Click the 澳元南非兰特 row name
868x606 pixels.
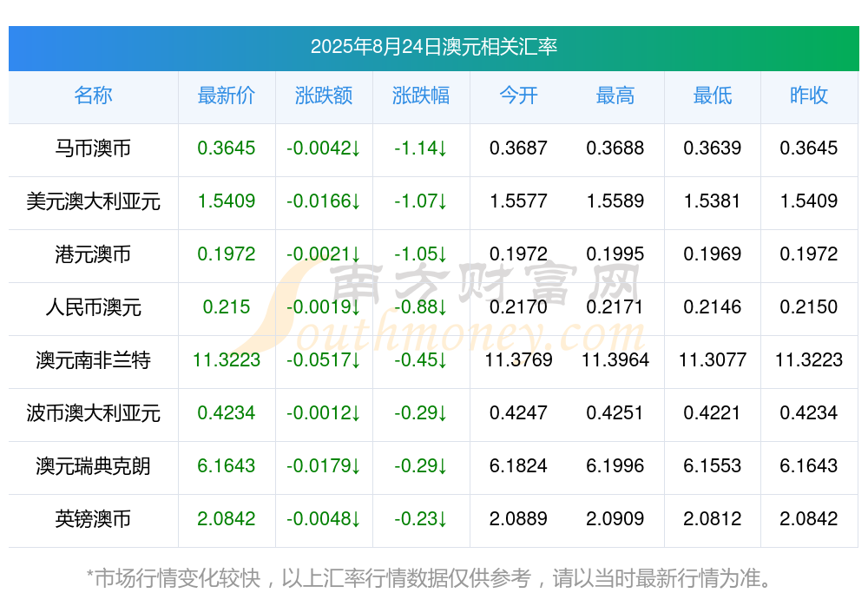93,360
